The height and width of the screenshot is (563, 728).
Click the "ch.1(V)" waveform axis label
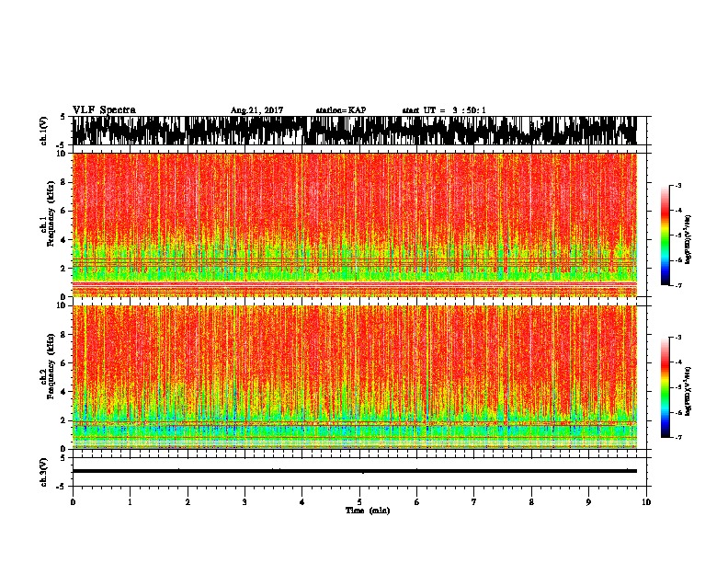(x=44, y=131)
